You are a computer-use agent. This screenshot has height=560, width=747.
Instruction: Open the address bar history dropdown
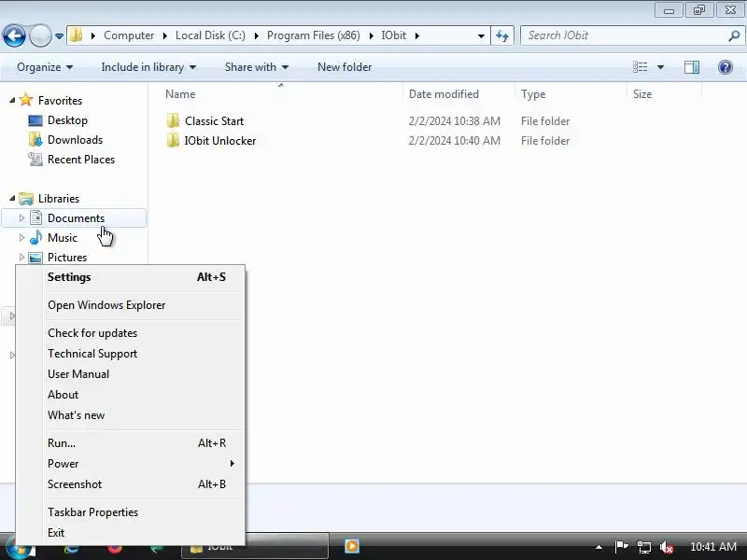click(481, 35)
